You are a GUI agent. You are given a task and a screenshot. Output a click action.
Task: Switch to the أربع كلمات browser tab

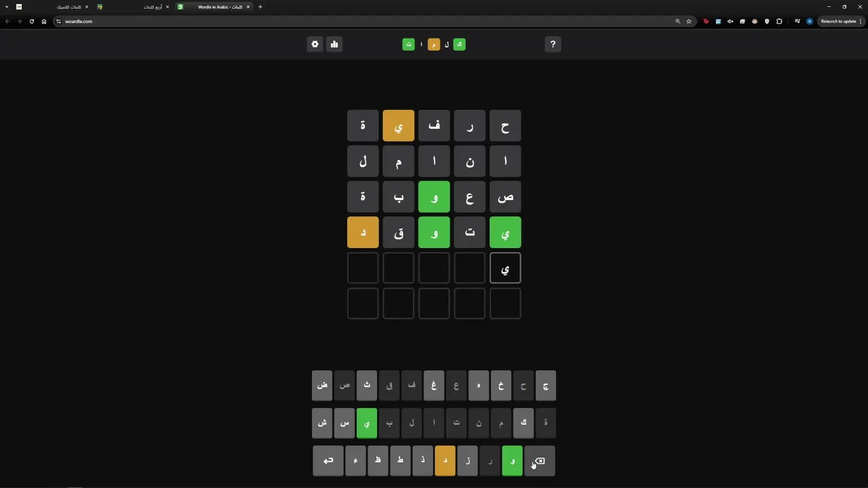click(132, 7)
